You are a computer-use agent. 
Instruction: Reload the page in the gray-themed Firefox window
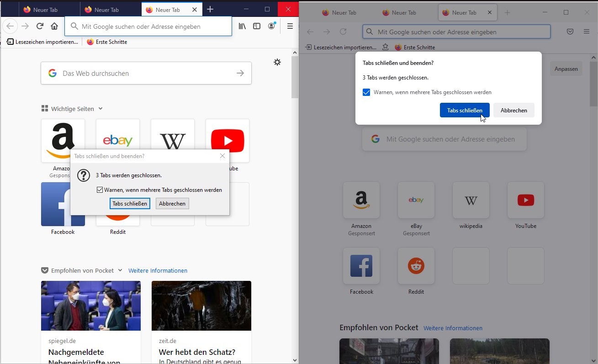[343, 32]
